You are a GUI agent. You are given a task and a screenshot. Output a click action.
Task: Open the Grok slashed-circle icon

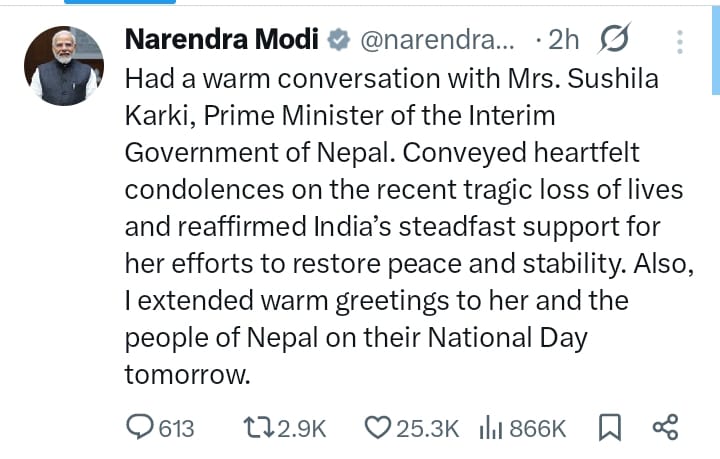click(x=614, y=39)
